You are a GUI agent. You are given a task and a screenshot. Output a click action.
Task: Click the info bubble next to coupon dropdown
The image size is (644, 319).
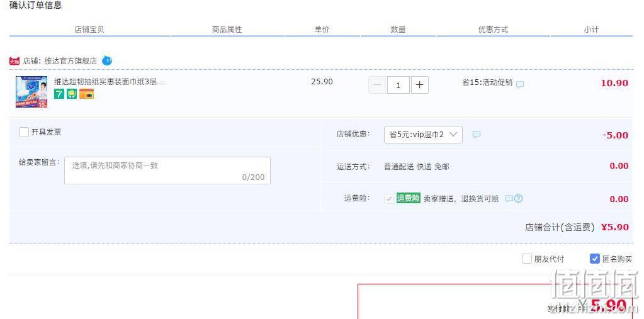point(477,134)
